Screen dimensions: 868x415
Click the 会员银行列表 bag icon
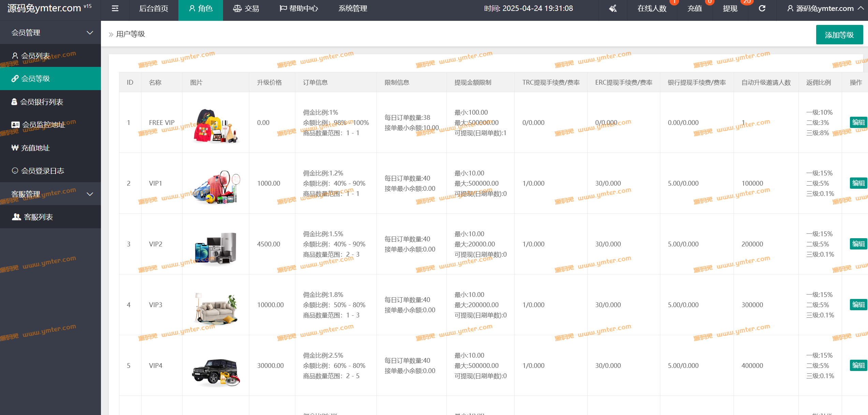point(14,102)
